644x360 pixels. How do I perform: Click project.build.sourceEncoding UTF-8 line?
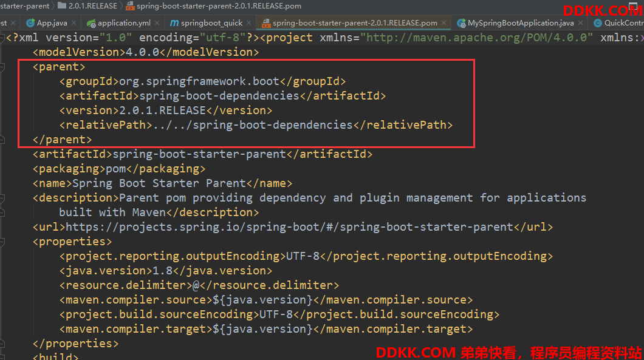point(279,314)
